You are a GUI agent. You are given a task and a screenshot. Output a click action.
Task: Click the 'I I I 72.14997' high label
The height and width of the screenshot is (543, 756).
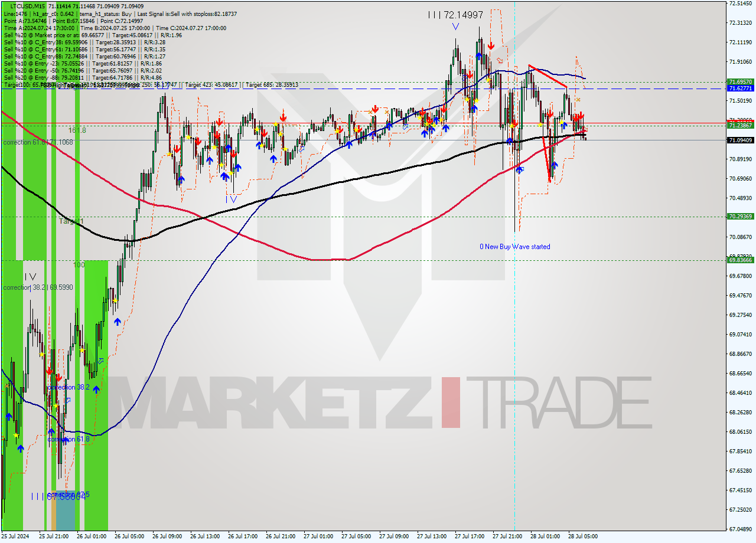[x=455, y=15]
